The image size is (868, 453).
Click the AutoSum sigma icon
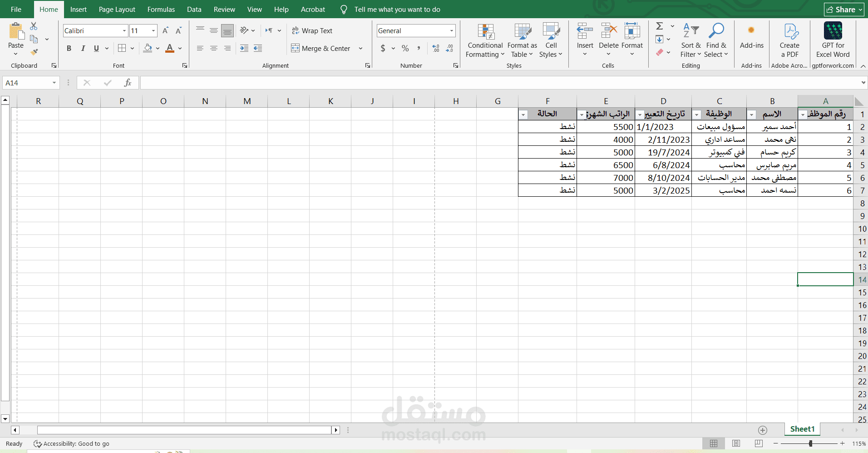click(660, 26)
